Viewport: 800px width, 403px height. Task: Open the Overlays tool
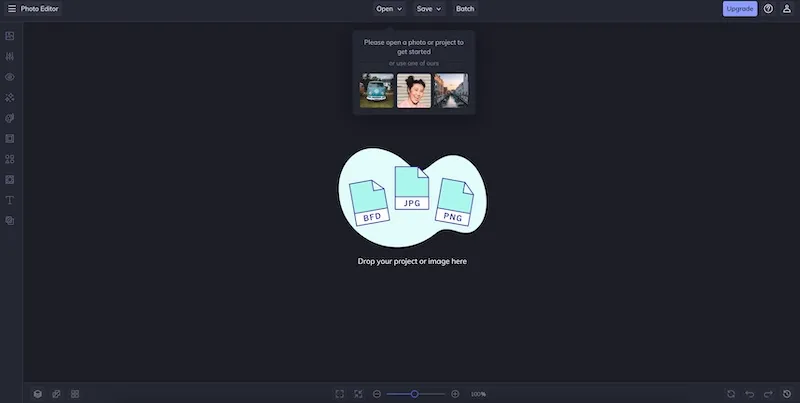(10, 180)
